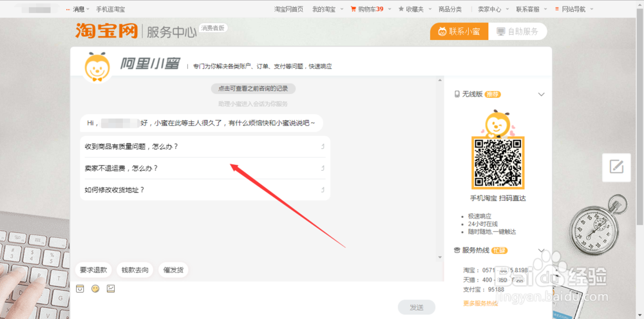The image size is (644, 319).
Task: Click the 发送 send button
Action: coord(417,307)
